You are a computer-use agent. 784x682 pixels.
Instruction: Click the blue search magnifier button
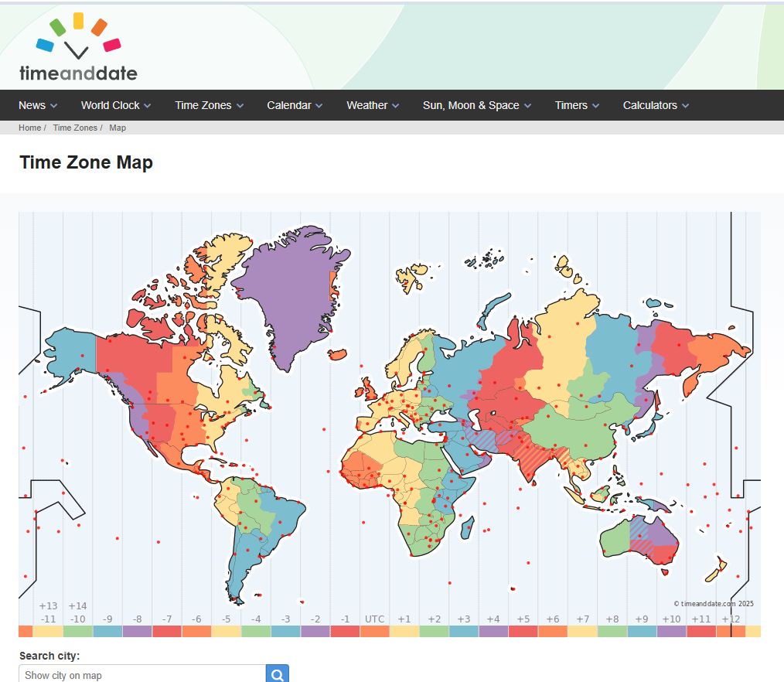click(277, 674)
